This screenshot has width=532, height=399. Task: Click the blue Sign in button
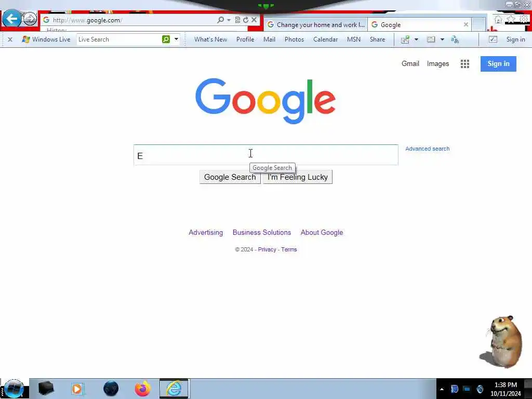(x=498, y=64)
